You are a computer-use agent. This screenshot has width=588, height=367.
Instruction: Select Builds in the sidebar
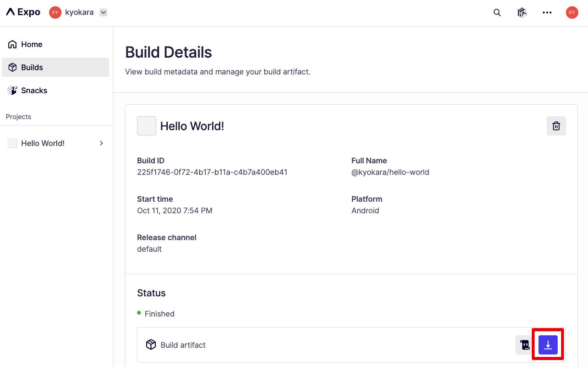pyautogui.click(x=32, y=67)
